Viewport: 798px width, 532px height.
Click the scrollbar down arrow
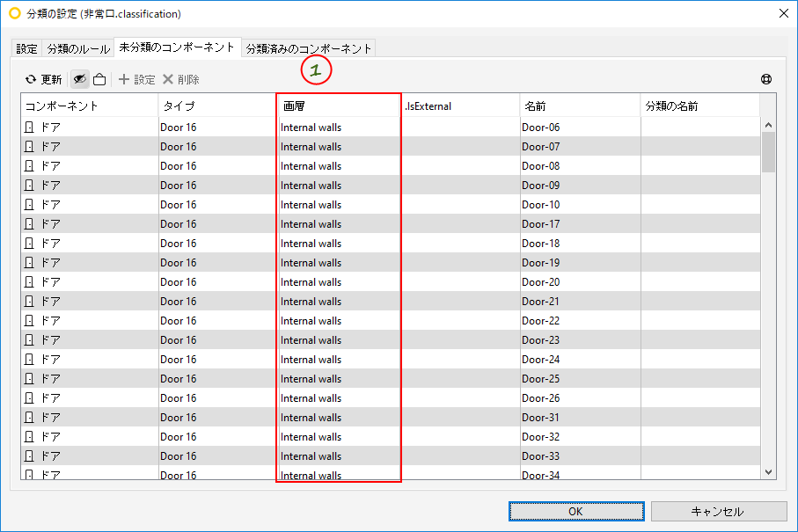tap(768, 472)
